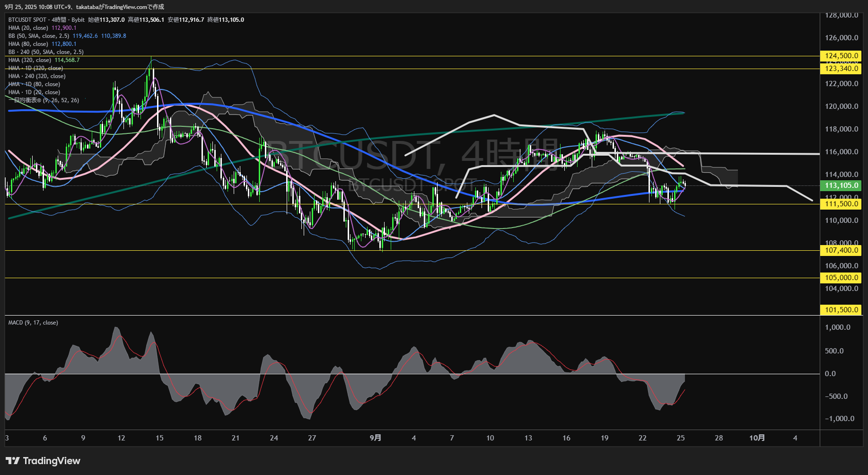The width and height of the screenshot is (868, 475).
Task: Click the date axis label 28
Action: [x=719, y=438]
